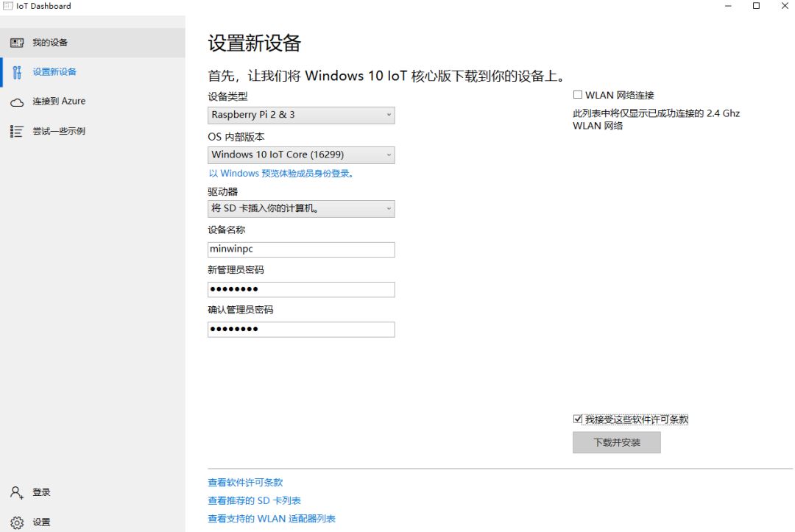Viewport: 795px width, 532px height.
Task: Open OS build Windows 10 IoT Core dropdown
Action: (x=301, y=155)
